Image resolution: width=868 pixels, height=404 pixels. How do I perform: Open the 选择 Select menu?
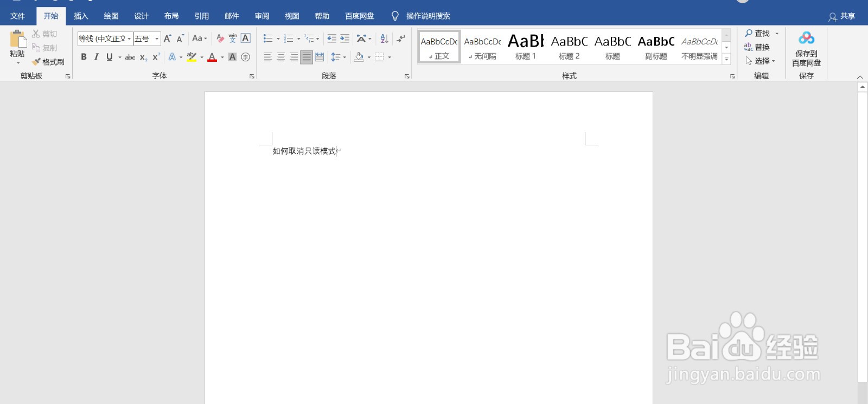click(x=761, y=61)
